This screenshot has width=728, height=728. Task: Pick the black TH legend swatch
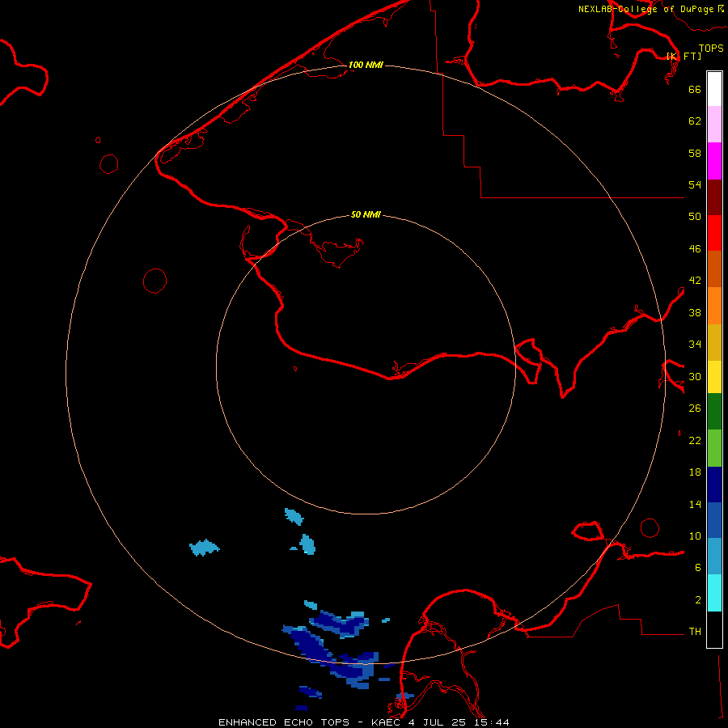point(714,629)
